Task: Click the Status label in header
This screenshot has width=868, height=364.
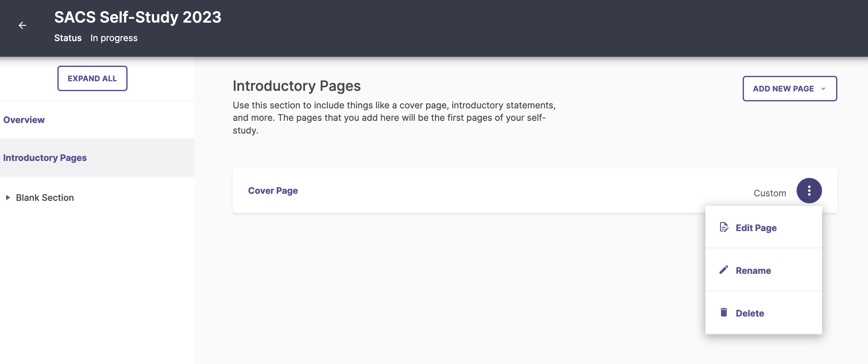Action: tap(68, 38)
